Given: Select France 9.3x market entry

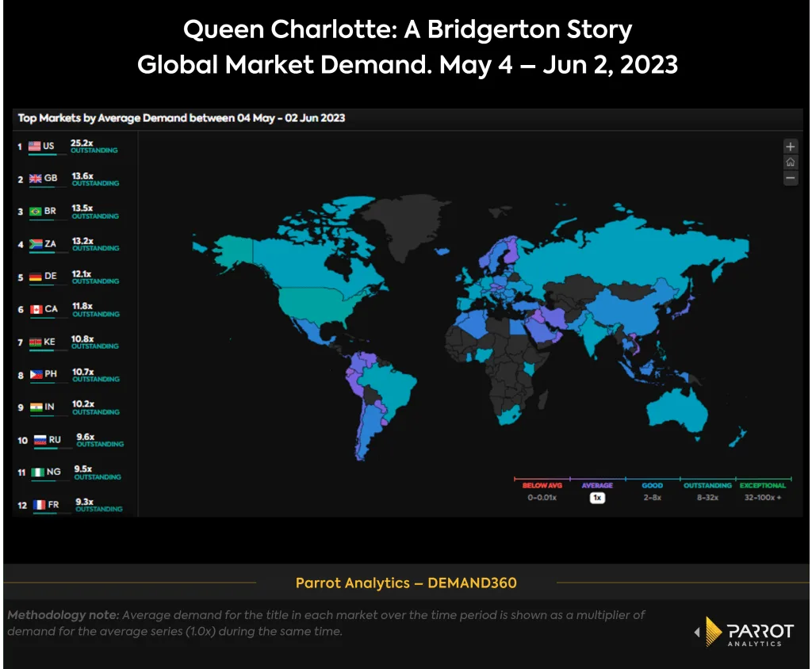Looking at the screenshot, I should point(75,505).
